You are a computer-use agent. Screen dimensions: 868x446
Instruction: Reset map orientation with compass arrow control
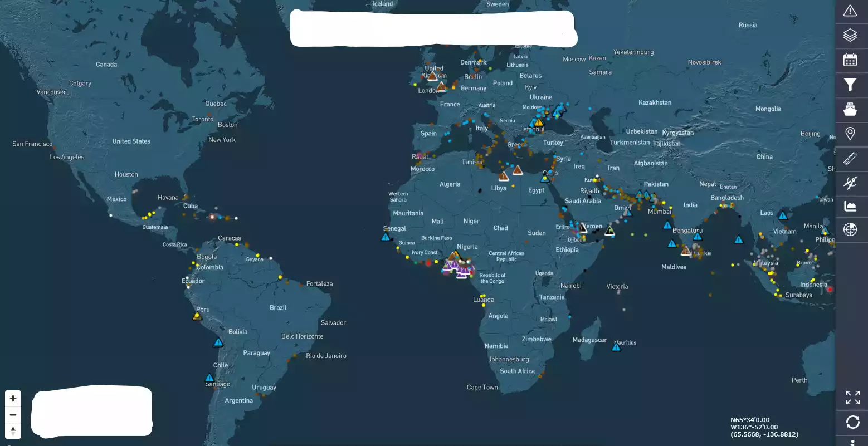[12, 430]
